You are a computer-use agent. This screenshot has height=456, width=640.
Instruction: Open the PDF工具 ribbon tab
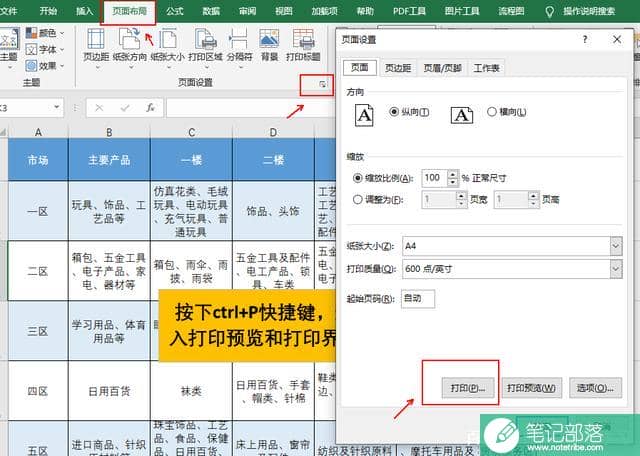pos(409,11)
